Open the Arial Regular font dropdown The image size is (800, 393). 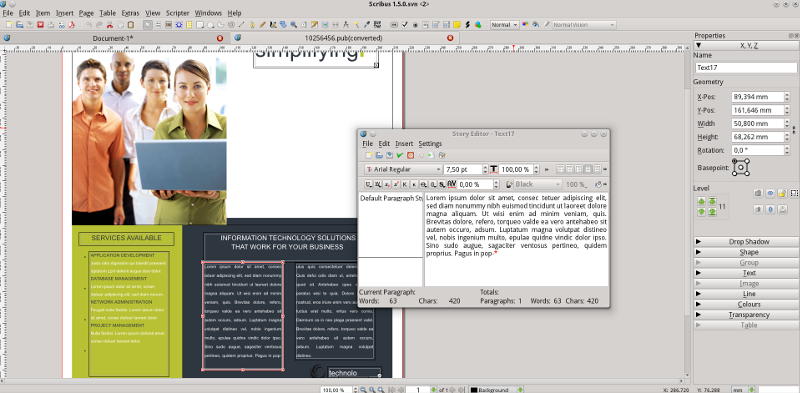[403, 169]
